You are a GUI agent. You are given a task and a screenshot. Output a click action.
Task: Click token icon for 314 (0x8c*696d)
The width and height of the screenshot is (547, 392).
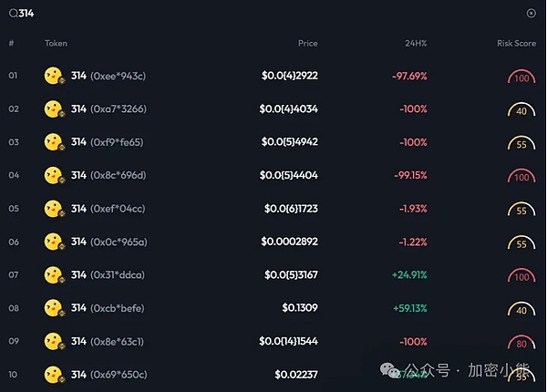point(54,175)
